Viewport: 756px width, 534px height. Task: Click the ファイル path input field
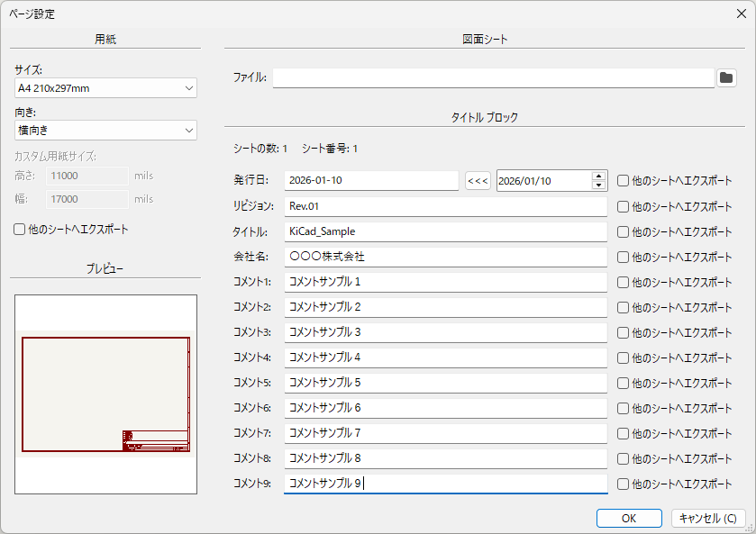coord(493,77)
